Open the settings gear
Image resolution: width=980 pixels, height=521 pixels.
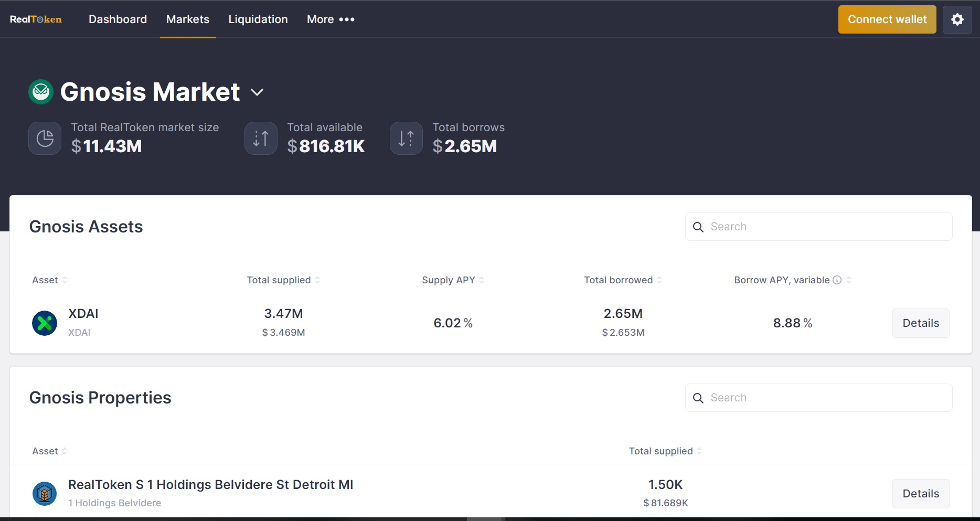957,19
